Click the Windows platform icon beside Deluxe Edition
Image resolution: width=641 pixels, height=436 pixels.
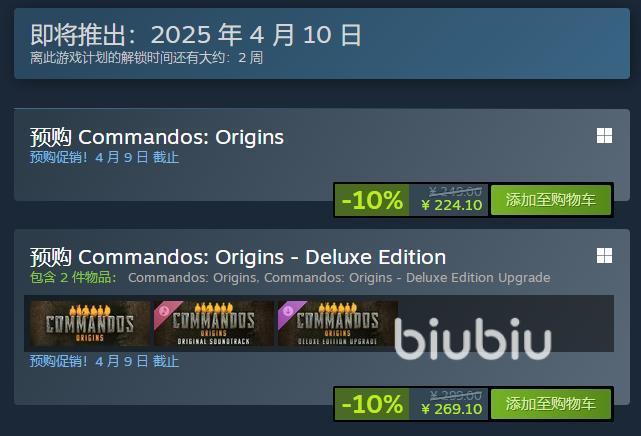(x=604, y=256)
